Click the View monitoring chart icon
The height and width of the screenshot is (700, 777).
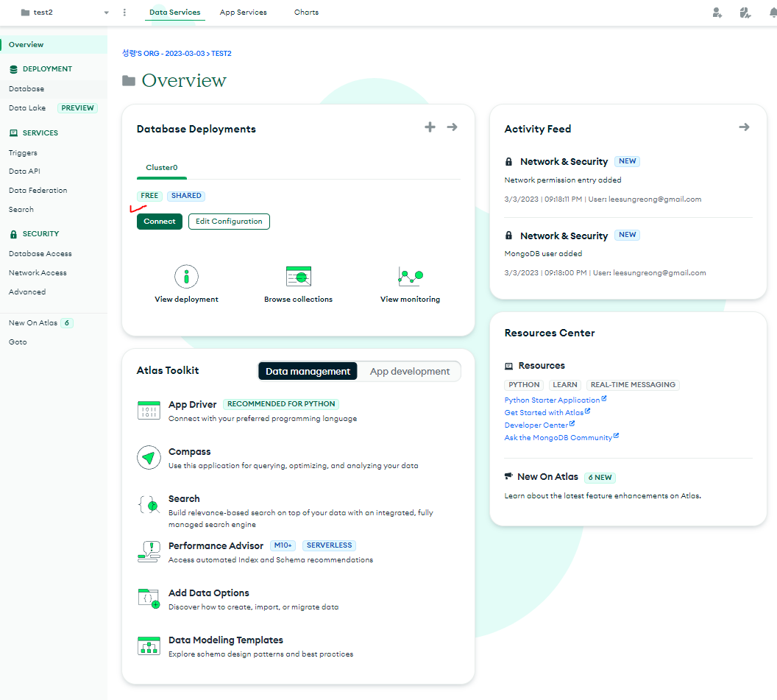(411, 276)
